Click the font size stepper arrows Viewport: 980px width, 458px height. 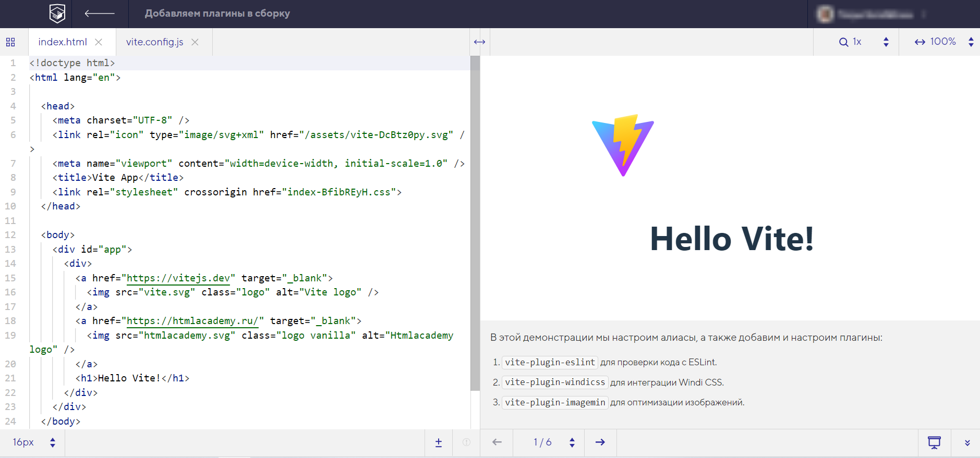click(53, 442)
